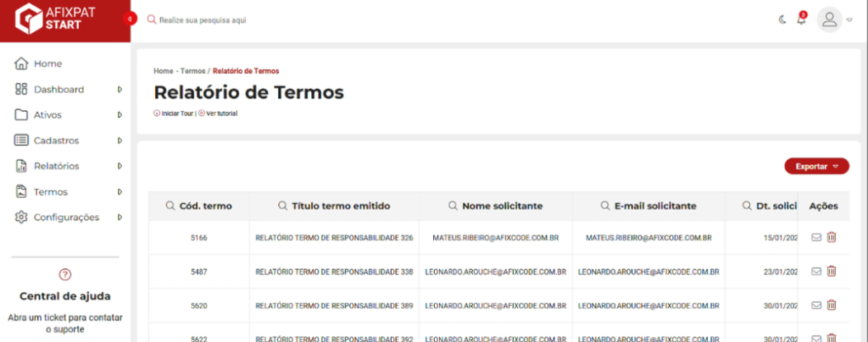
Task: Click search icon in Cód. termo column
Action: tap(170, 206)
